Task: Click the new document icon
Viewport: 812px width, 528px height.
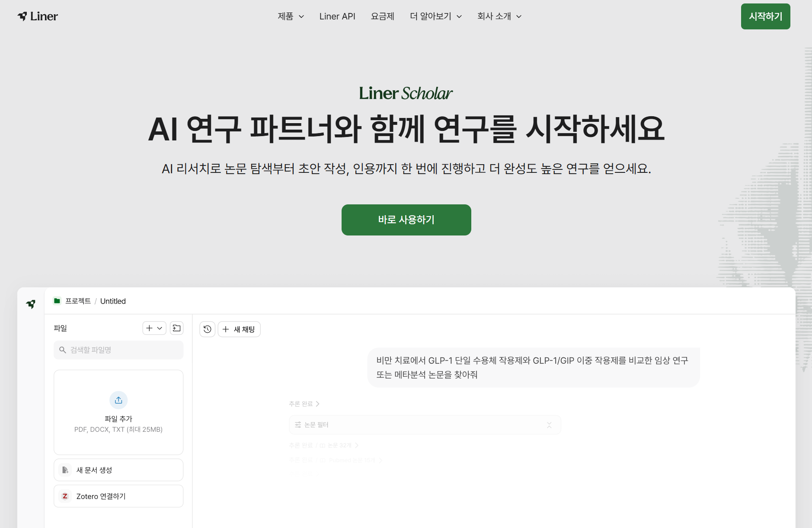Action: [x=65, y=470]
